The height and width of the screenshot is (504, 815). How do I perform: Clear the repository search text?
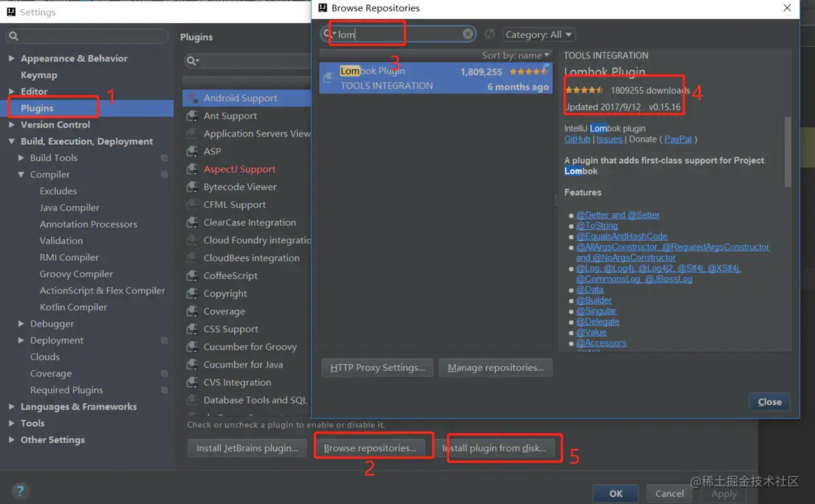click(468, 34)
